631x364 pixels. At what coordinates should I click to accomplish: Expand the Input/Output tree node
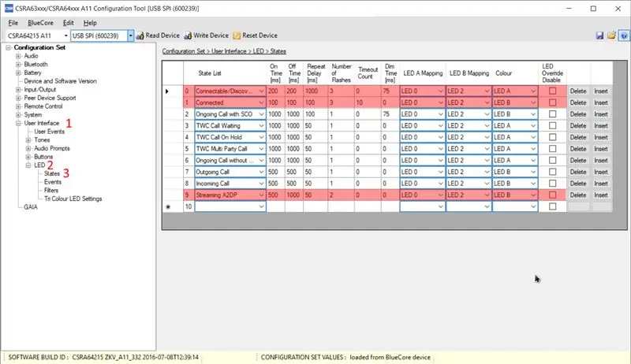click(x=18, y=90)
